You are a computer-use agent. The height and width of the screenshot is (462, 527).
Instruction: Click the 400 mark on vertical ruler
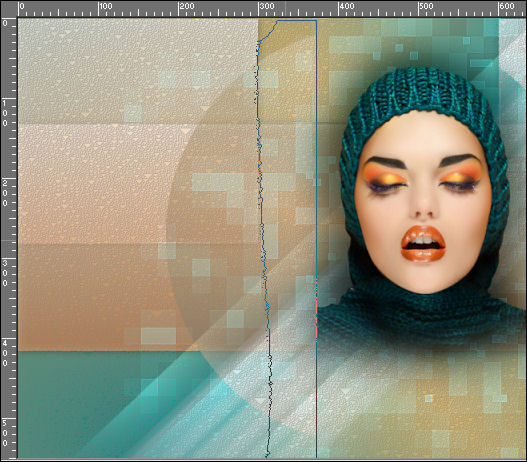pyautogui.click(x=5, y=353)
